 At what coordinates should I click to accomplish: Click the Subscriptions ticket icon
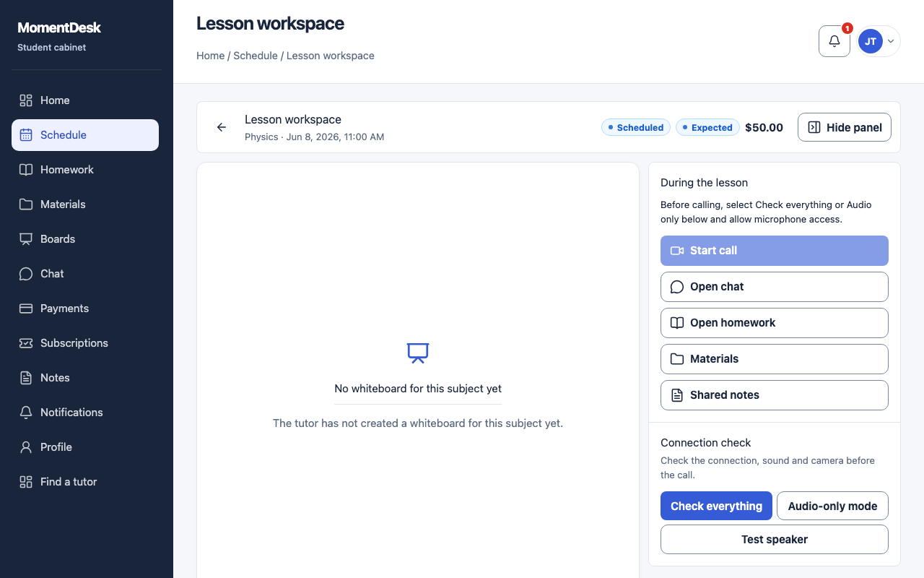coord(26,343)
